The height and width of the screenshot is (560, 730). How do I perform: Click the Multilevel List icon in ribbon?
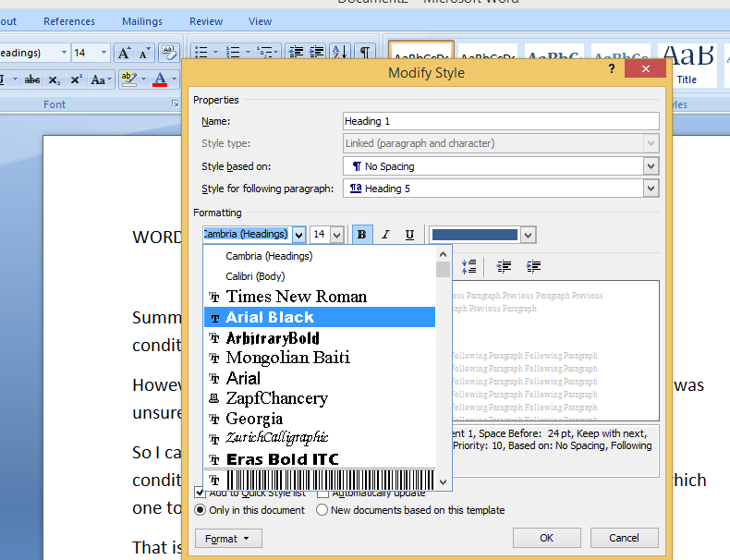tap(265, 52)
